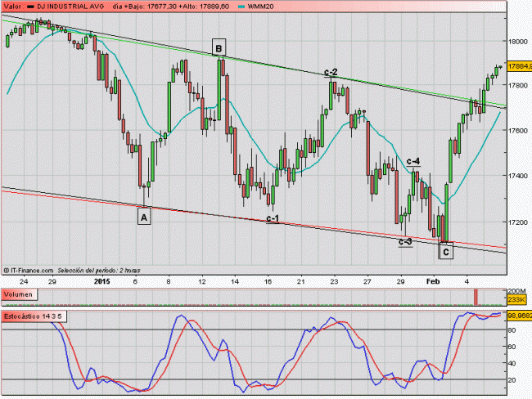Click the Feb date axis label
The image size is (532, 399).
pos(433,281)
